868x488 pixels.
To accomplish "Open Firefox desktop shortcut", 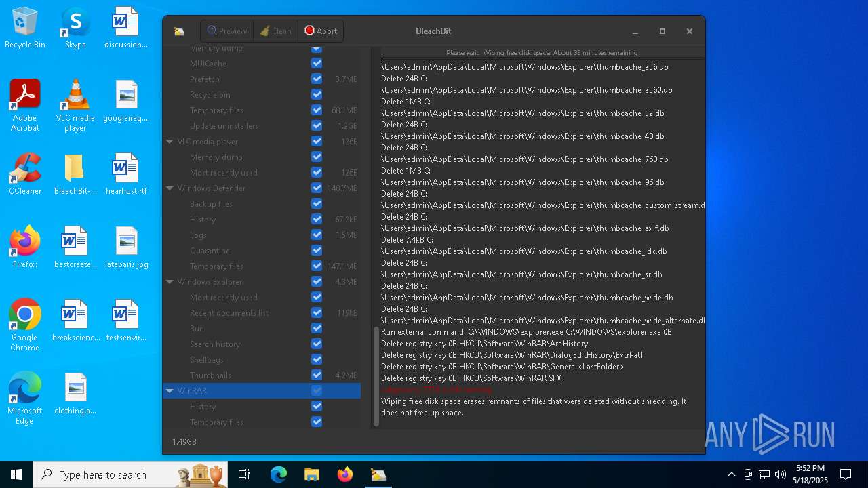I will click(25, 247).
